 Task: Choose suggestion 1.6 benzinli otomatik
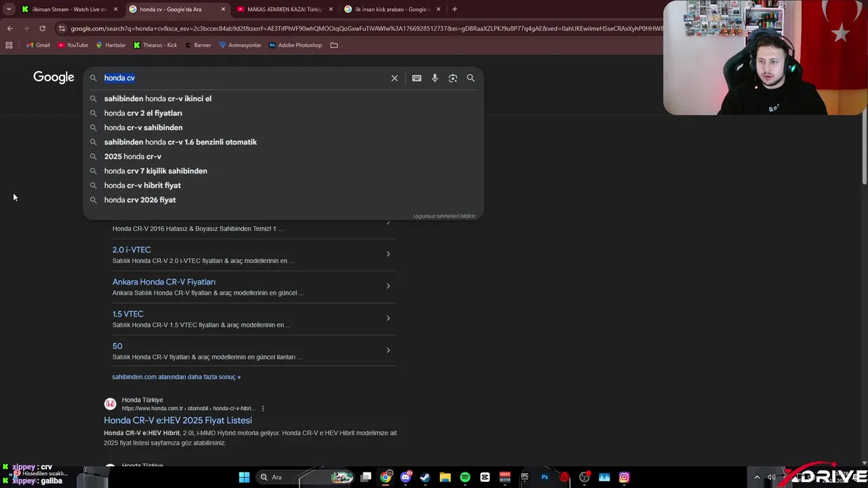click(x=283, y=142)
